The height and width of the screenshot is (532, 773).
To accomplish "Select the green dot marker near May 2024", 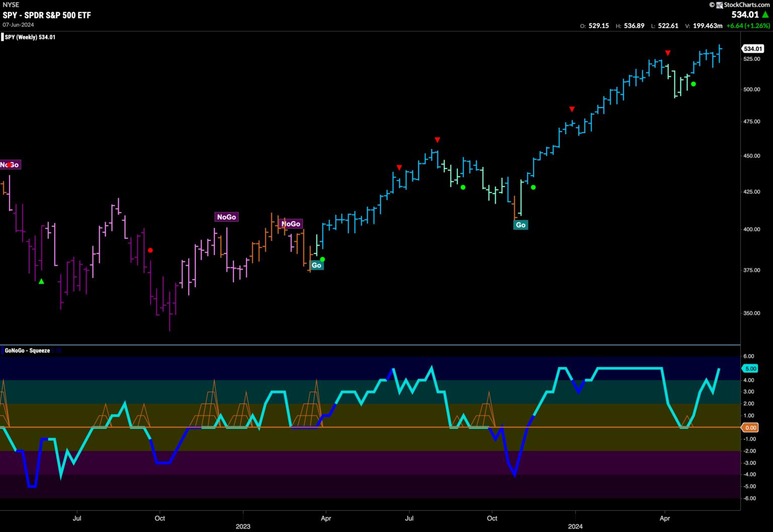I will tap(693, 84).
